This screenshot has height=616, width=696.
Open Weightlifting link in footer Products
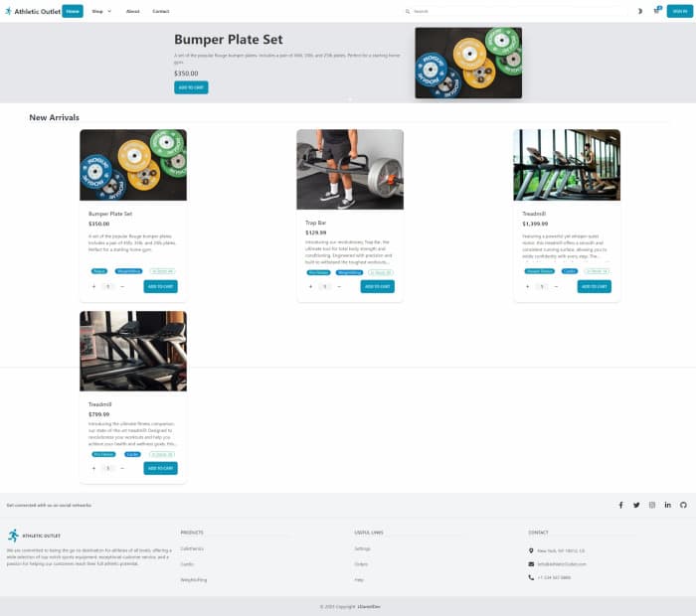(194, 580)
